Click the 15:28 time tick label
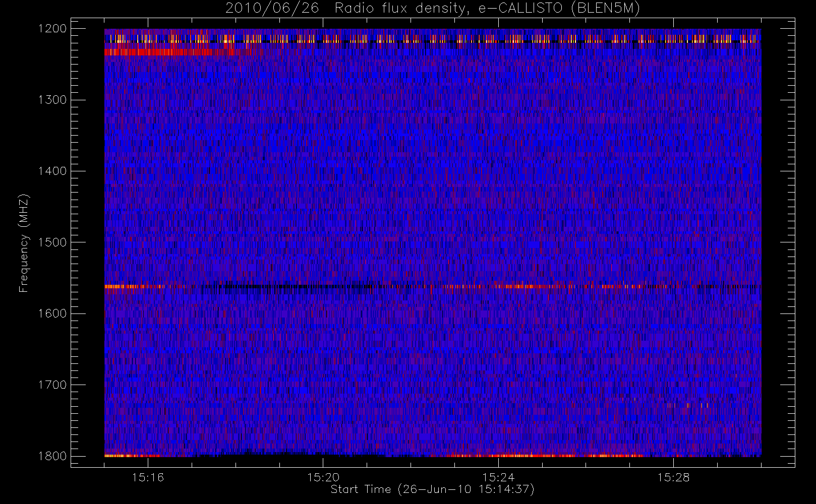 pos(673,477)
